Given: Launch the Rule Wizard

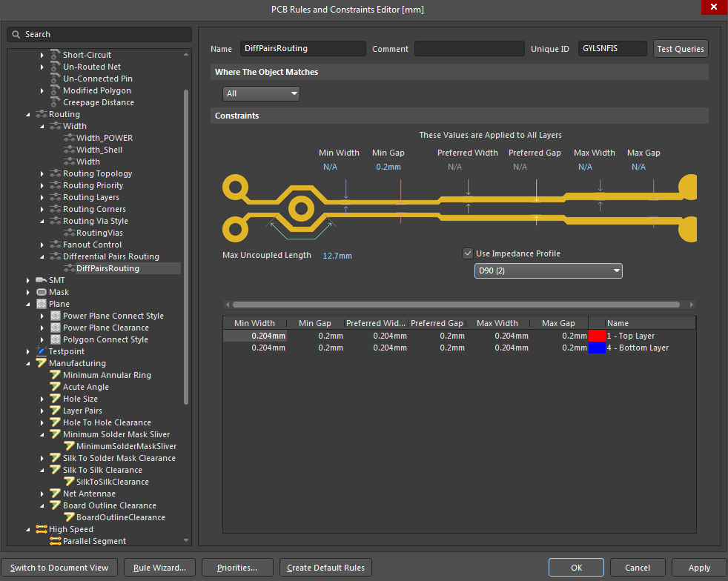Looking at the screenshot, I should click(159, 567).
